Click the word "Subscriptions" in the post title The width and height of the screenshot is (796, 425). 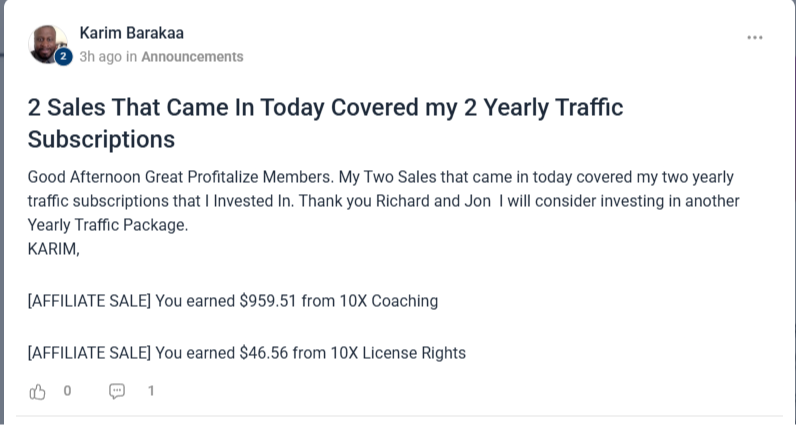click(x=101, y=138)
